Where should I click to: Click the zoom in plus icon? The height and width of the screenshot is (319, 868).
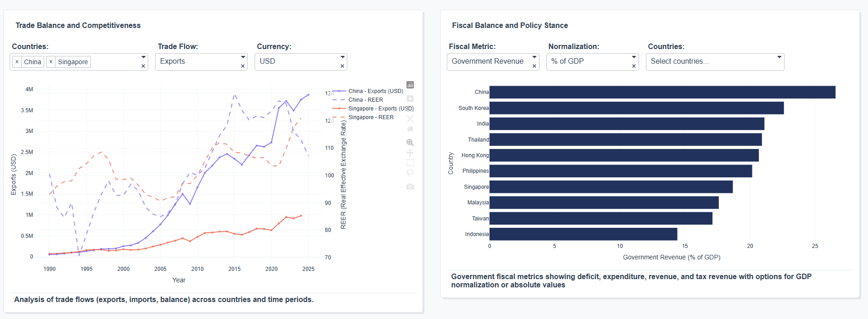point(410,99)
